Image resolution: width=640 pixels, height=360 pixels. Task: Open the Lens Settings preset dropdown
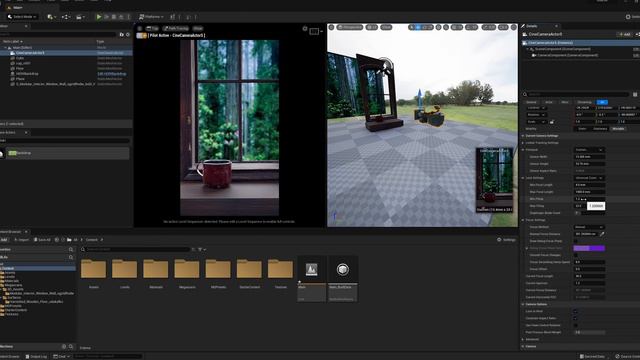tap(589, 178)
